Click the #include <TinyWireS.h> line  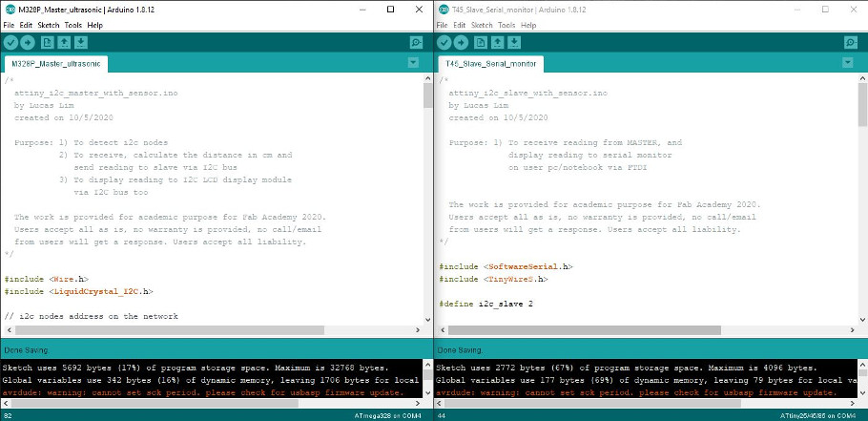pyautogui.click(x=493, y=279)
